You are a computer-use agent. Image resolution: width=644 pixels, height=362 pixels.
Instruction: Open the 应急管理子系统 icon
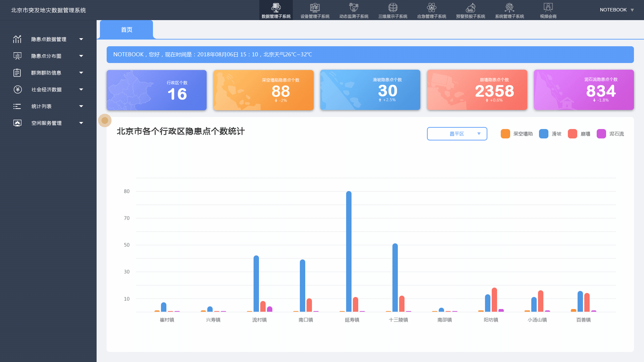(x=431, y=8)
